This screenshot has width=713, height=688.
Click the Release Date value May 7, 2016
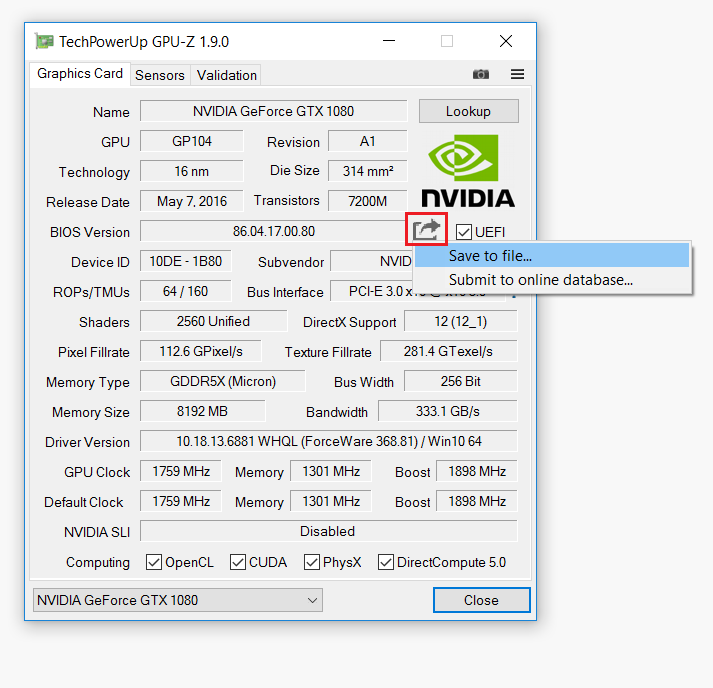191,201
